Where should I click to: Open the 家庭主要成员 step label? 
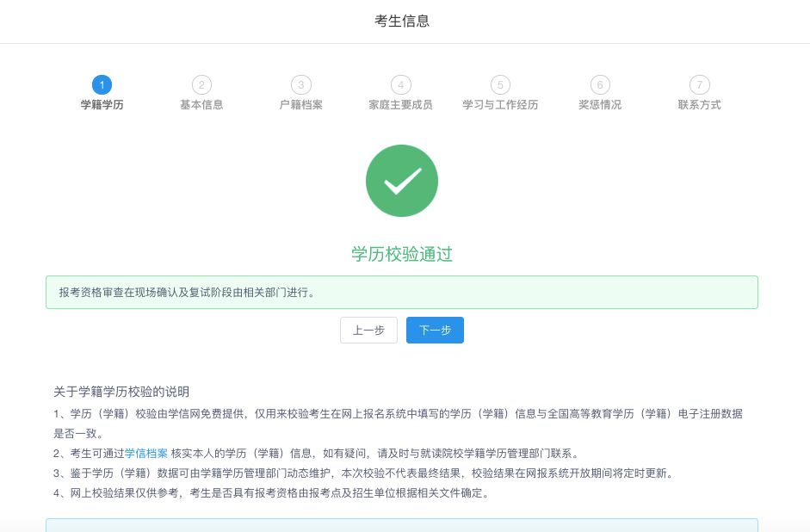tap(400, 105)
